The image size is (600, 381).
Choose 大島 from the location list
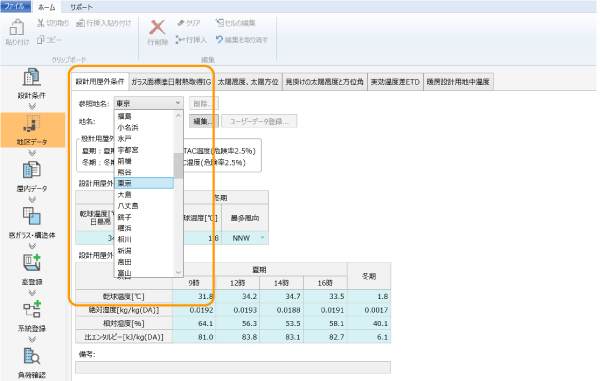point(144,194)
